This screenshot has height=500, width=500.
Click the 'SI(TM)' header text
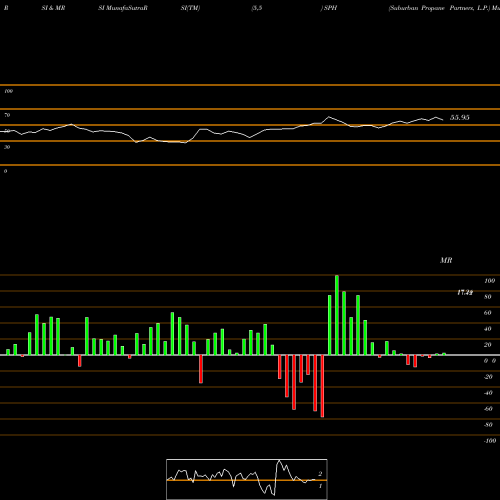coord(190,8)
